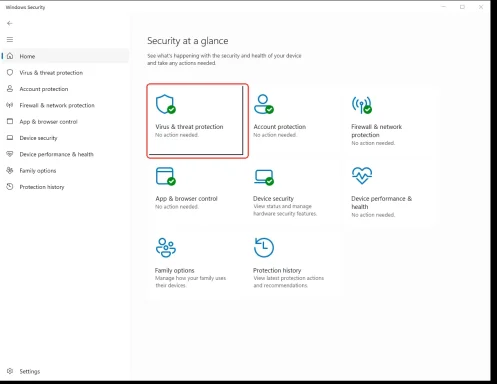Screen dimensions: 497x384
Task: Click the Firewall & network protection tile title
Action: (376, 131)
